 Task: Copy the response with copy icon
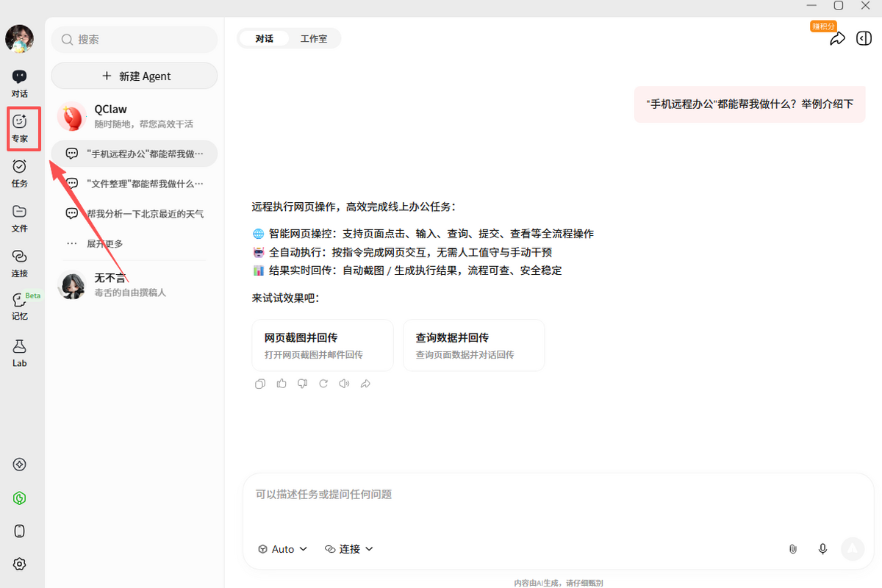point(260,384)
